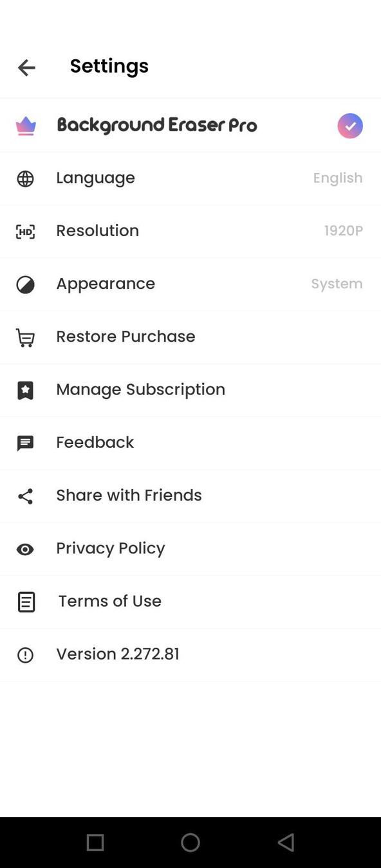381x868 pixels.
Task: Tap the shopping cart Restore Purchase icon
Action: coord(25,337)
